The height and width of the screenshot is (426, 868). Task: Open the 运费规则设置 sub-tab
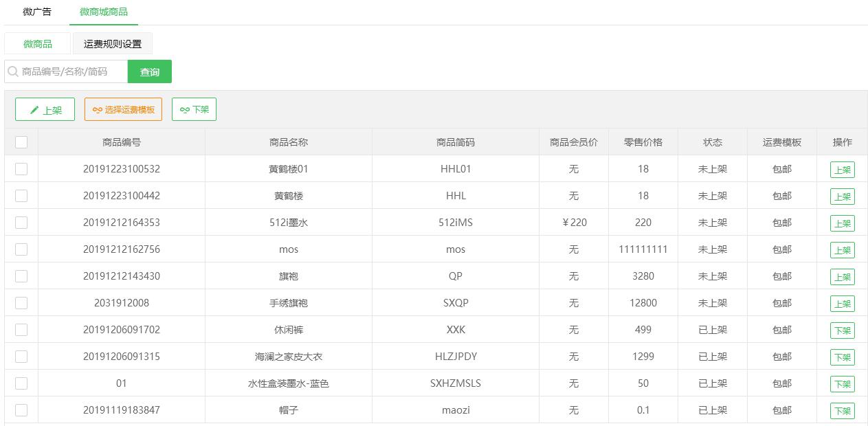point(113,44)
